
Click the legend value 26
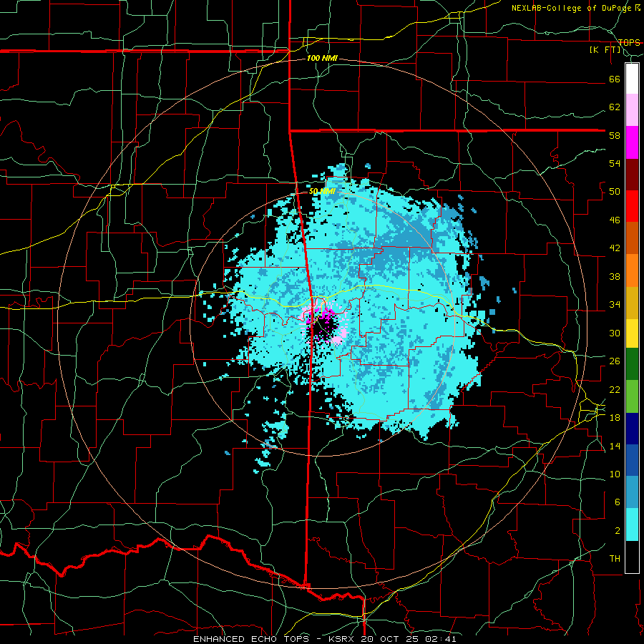click(615, 361)
